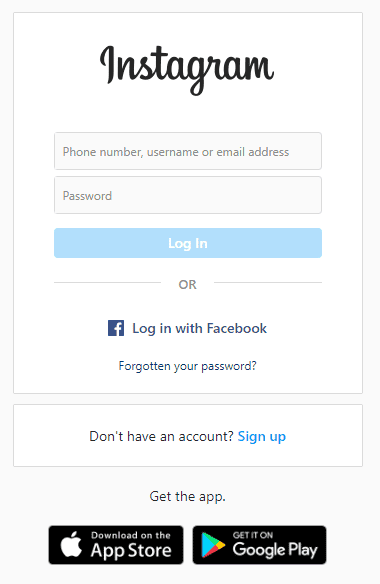Viewport: 380px width, 584px height.
Task: Open the Forgotten your password link
Action: tap(187, 366)
